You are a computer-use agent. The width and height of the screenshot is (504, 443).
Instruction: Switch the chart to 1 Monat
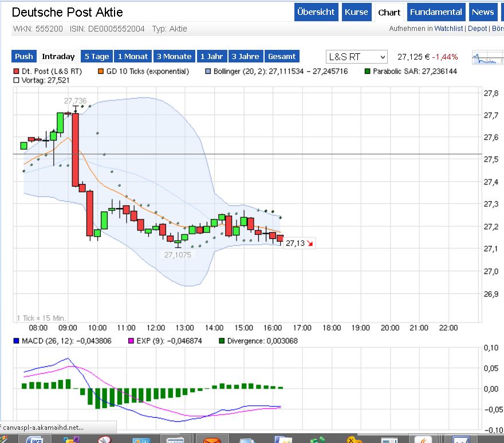click(x=132, y=56)
